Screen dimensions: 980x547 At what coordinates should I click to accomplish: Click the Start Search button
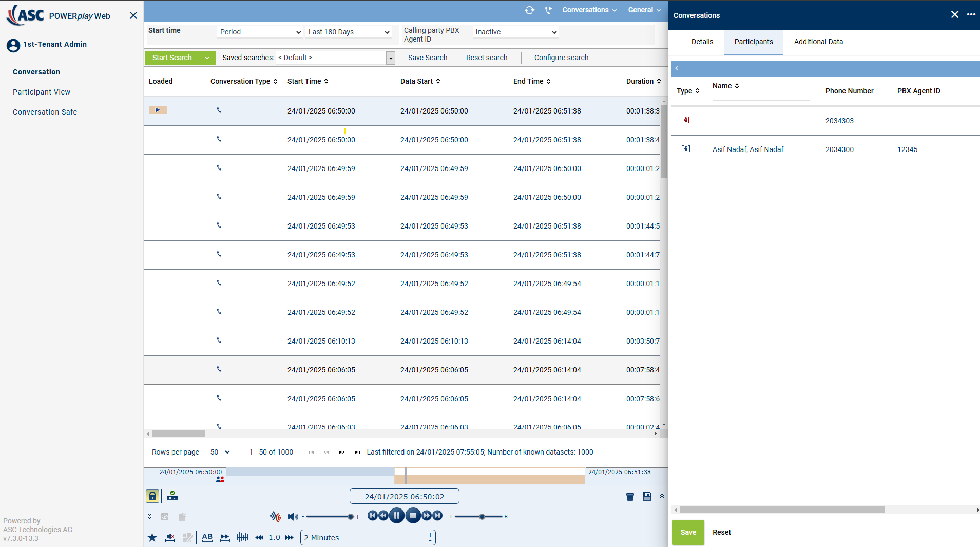click(x=172, y=58)
